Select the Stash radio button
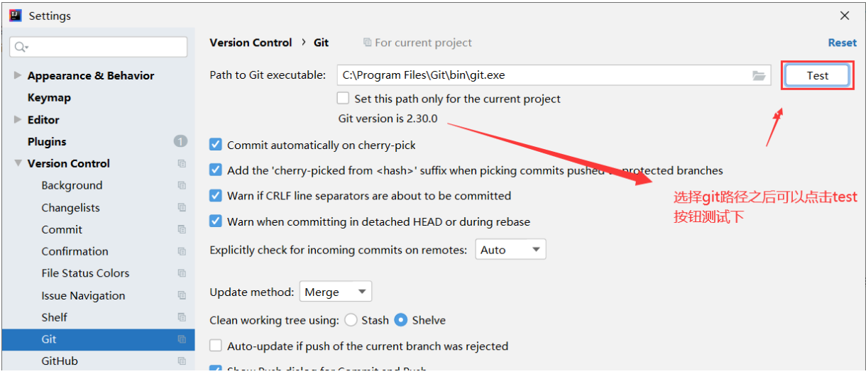The image size is (868, 374). point(351,320)
